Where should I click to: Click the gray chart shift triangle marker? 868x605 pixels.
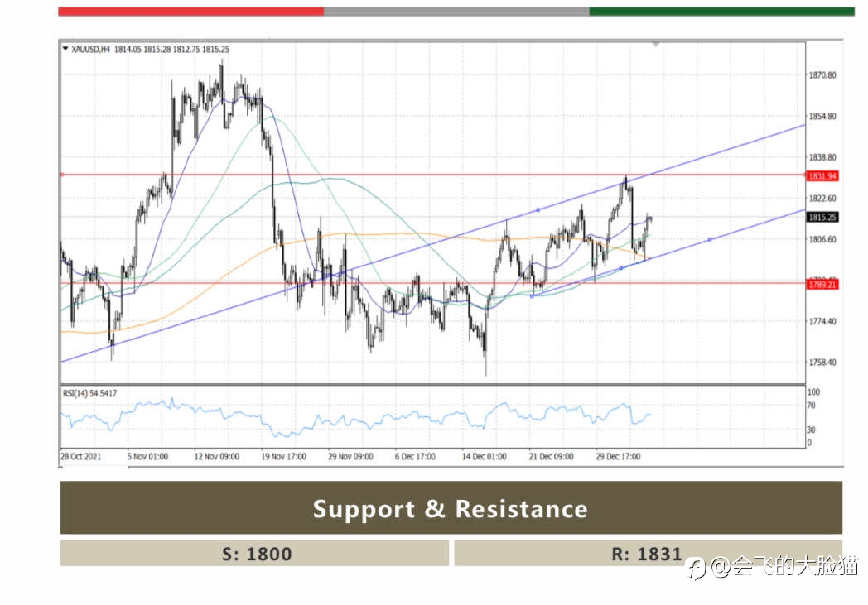click(656, 44)
